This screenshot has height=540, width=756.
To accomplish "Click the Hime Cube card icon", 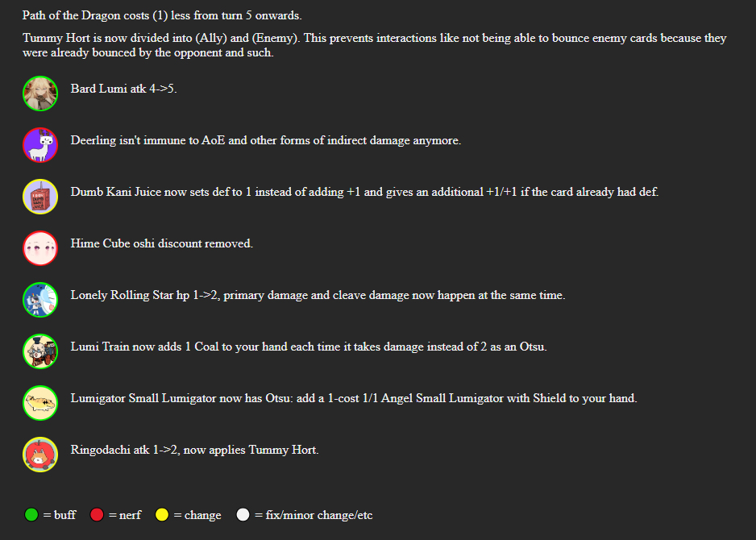I will pyautogui.click(x=39, y=247).
